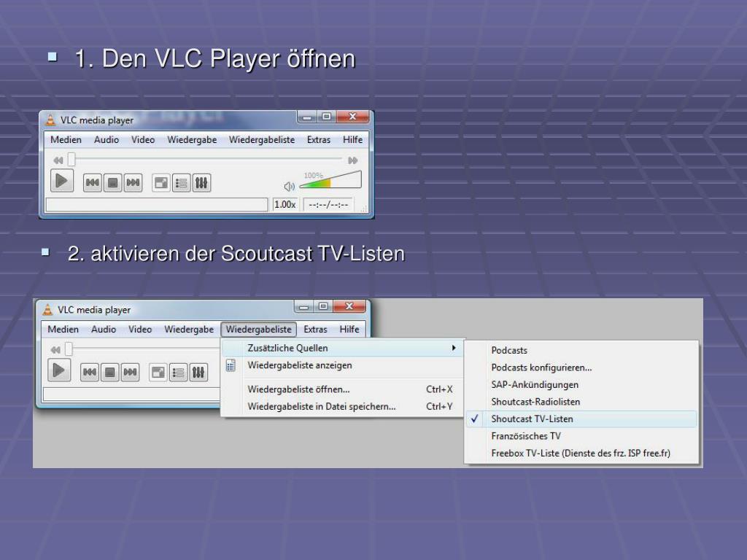Open Extras menu in upper VLC window

tap(318, 139)
